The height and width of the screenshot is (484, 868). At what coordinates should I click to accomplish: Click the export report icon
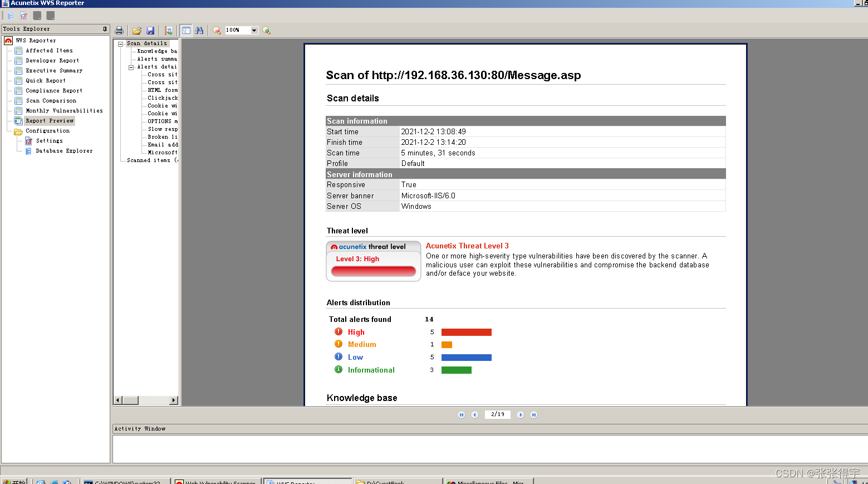168,31
